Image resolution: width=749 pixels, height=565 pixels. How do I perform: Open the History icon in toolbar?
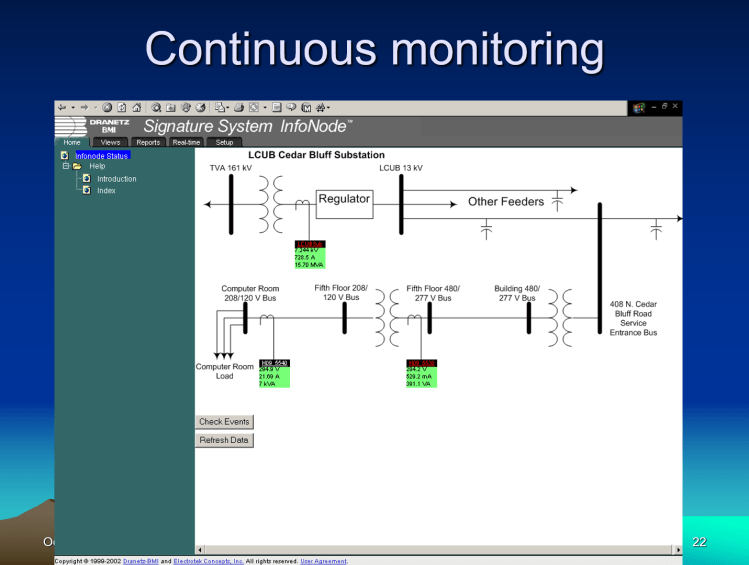(200, 107)
